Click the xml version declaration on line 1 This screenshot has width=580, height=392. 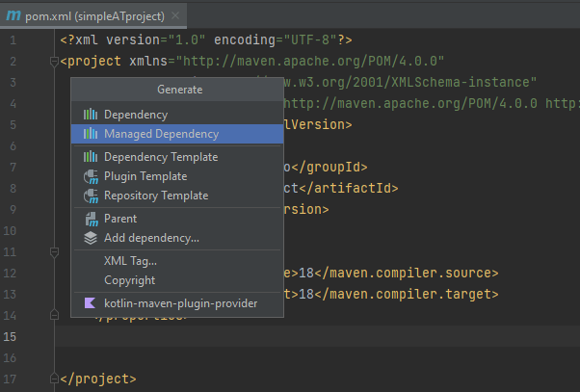[x=206, y=39]
